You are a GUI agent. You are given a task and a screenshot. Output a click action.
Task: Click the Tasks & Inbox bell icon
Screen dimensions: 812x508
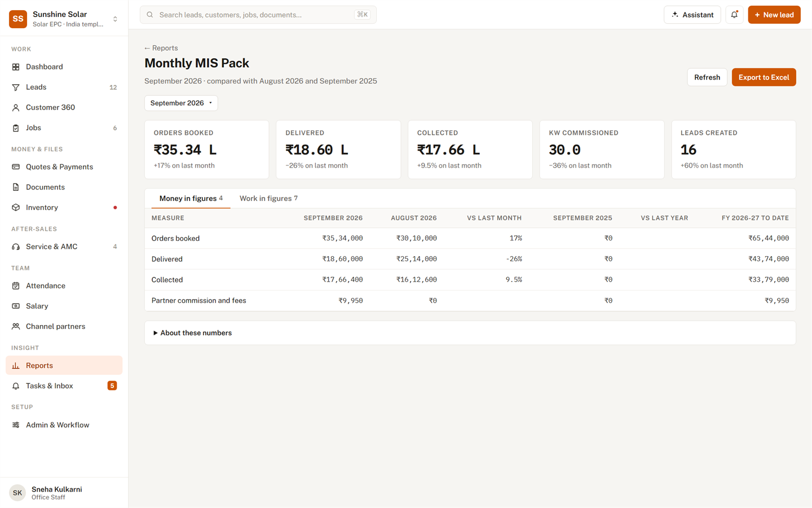click(x=16, y=386)
